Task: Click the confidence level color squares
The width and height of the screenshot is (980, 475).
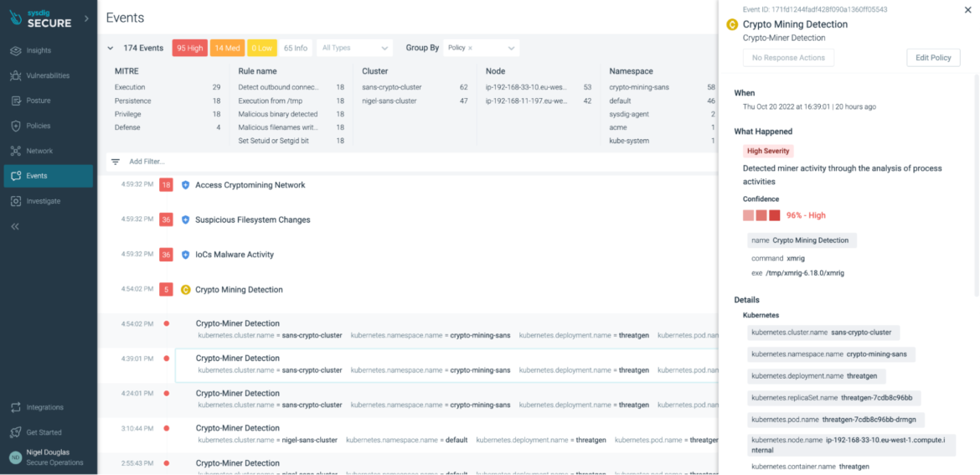Action: pyautogui.click(x=761, y=215)
